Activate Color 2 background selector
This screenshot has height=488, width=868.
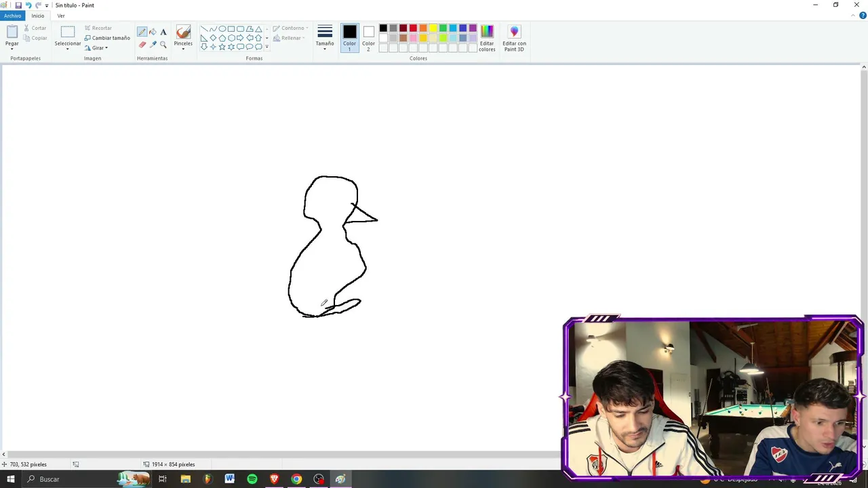pyautogui.click(x=368, y=38)
